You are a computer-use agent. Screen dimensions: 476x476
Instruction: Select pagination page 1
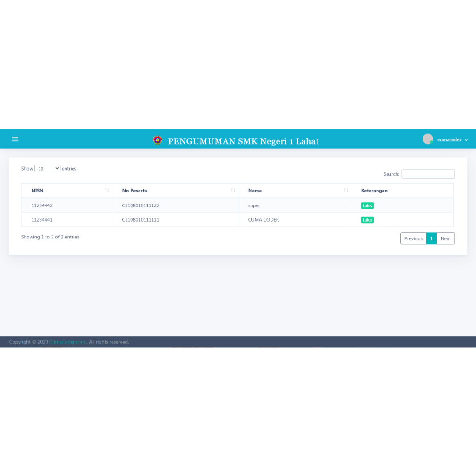pyautogui.click(x=431, y=238)
